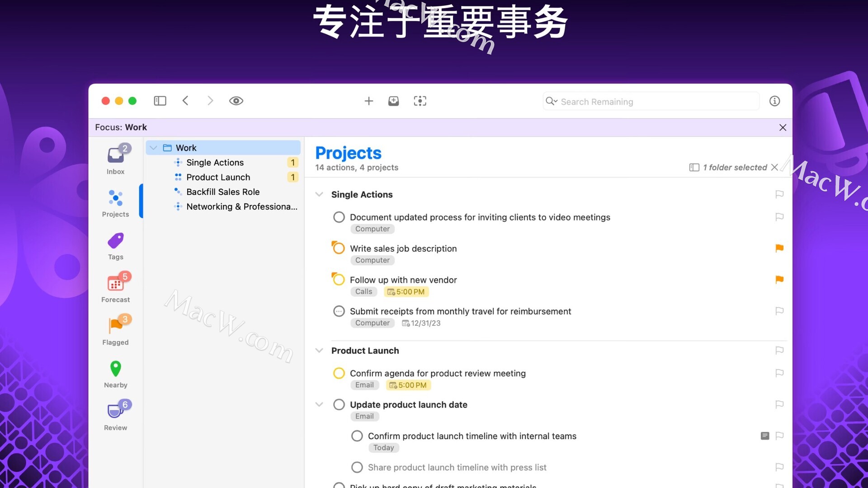This screenshot has width=868, height=488.
Task: Check off 'Follow up with new vendor'
Action: tap(339, 280)
